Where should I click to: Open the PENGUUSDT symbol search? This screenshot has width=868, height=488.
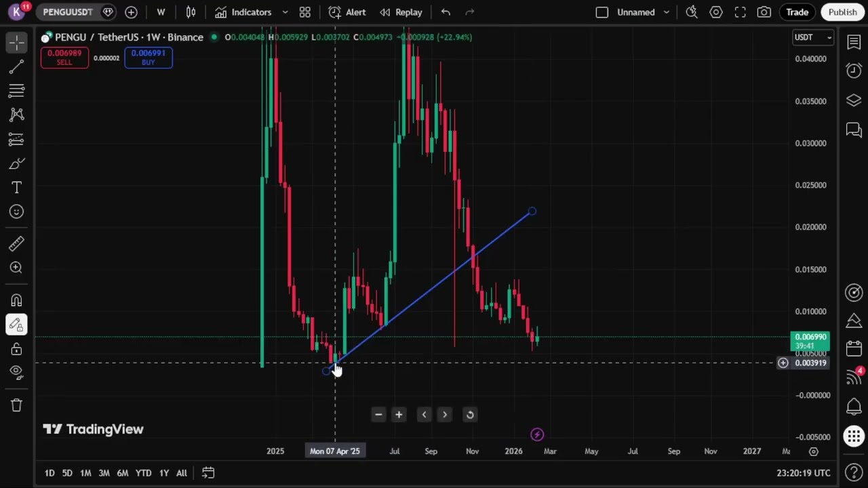pyautogui.click(x=68, y=12)
